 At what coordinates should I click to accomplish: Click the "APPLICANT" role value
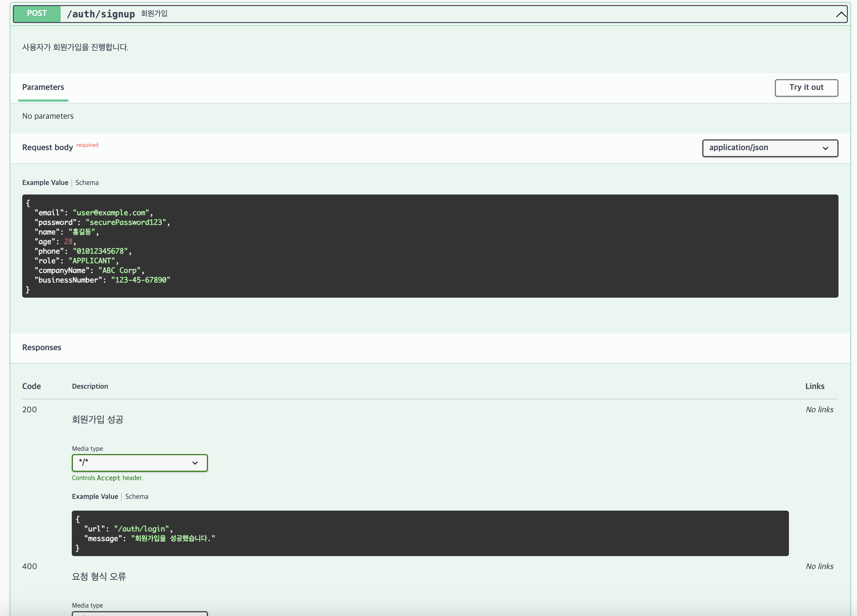tap(91, 261)
